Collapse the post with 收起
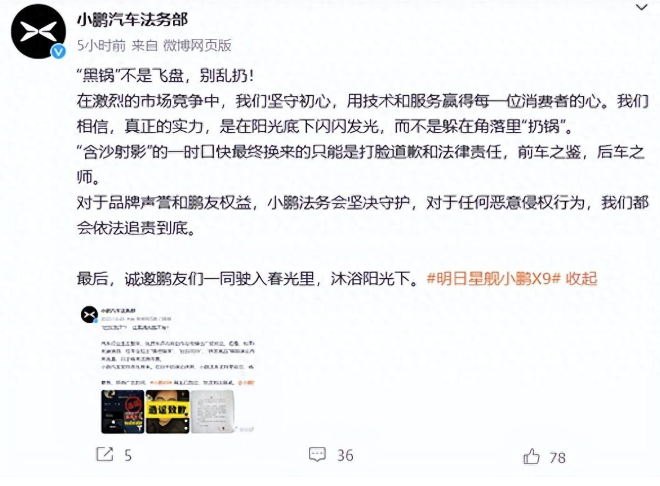Screen dimensions: 660x486 pos(581,279)
